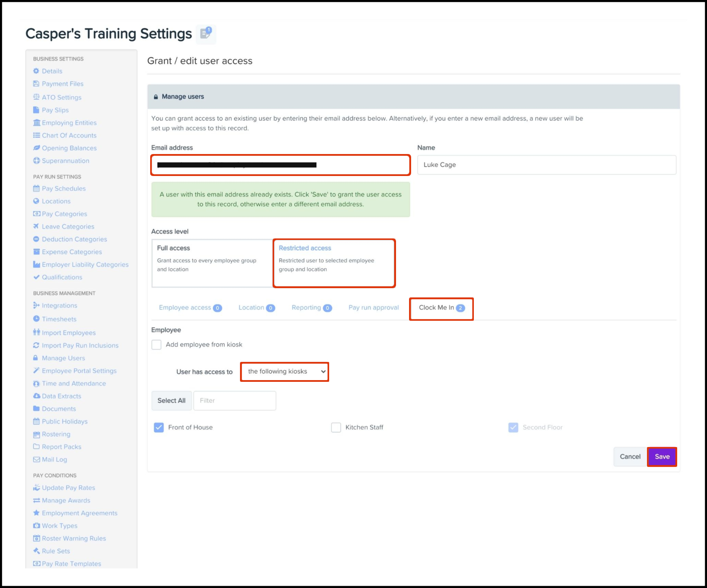The width and height of the screenshot is (707, 588).
Task: Click the scales icon for ATO Settings
Action: tap(36, 97)
